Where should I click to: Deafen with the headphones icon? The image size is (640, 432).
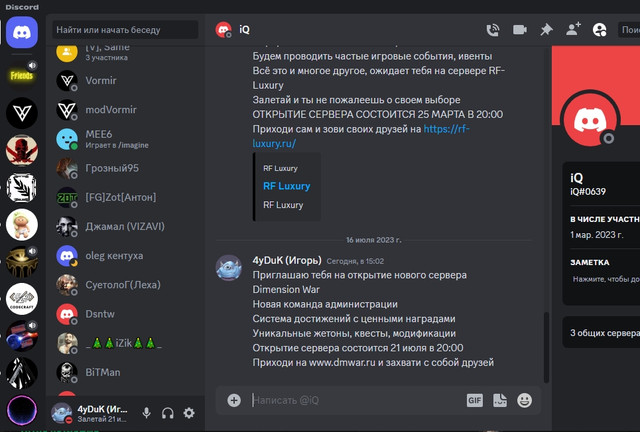click(168, 413)
